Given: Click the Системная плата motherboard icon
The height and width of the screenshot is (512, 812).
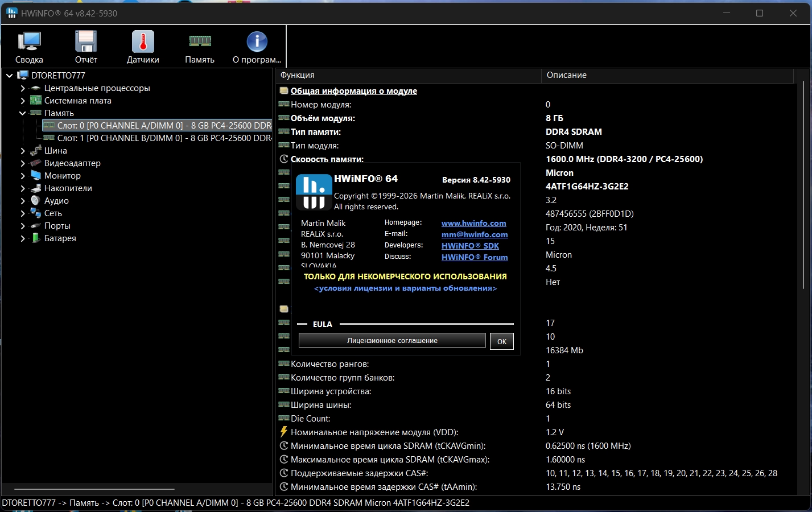Looking at the screenshot, I should coord(35,101).
